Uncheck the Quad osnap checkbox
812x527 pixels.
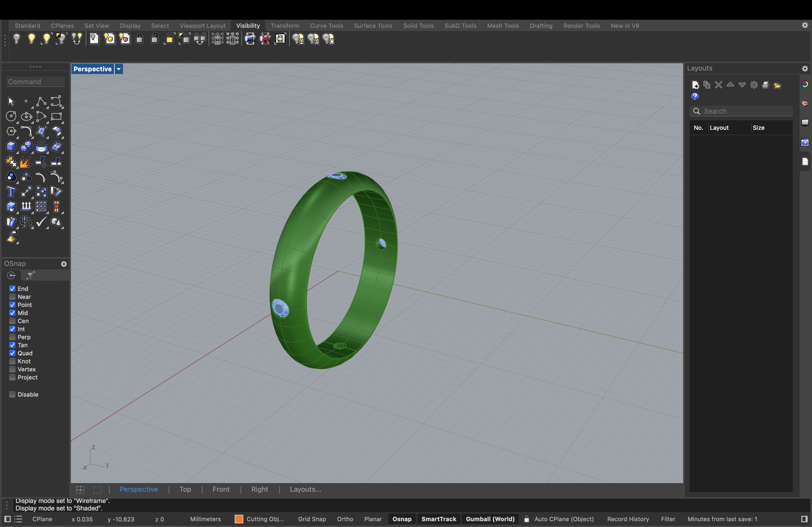12,353
